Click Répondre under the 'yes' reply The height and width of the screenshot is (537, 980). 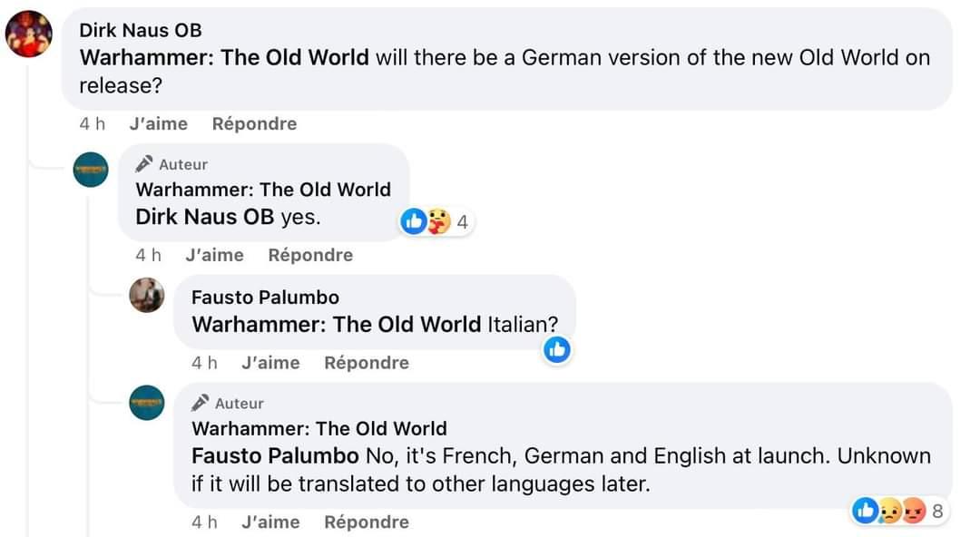pos(310,255)
